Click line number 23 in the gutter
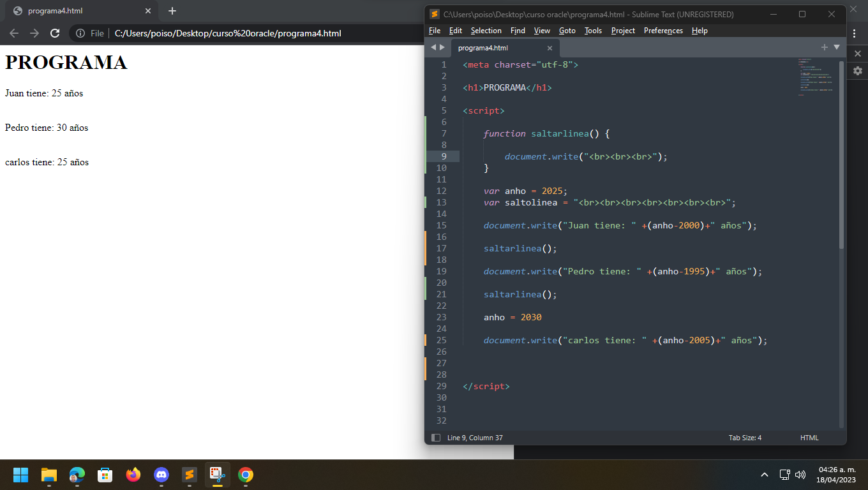The image size is (868, 490). tap(442, 317)
